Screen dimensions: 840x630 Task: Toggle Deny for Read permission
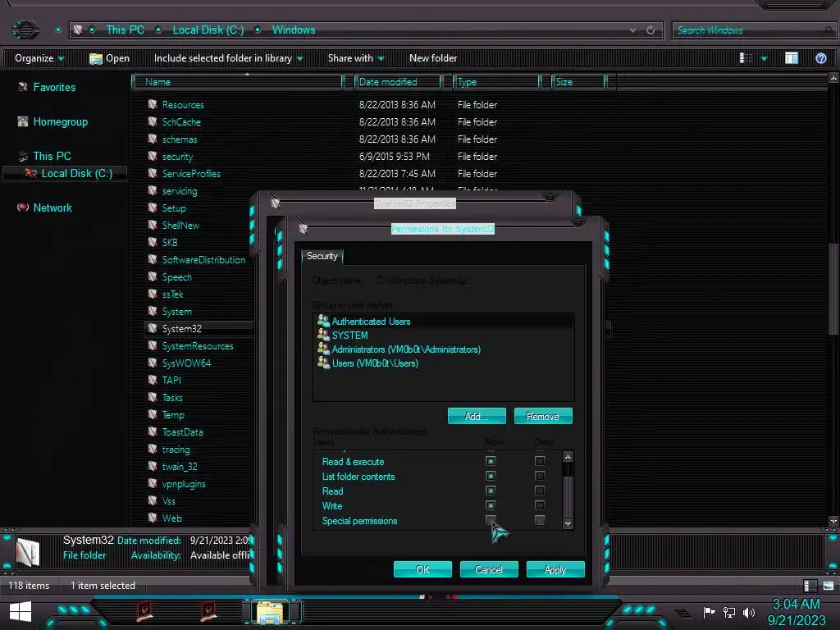(540, 491)
